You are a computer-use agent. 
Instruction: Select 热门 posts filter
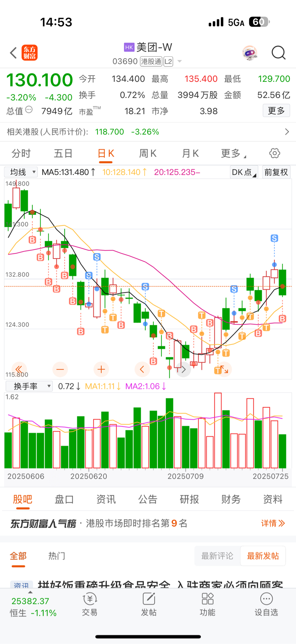(57, 556)
